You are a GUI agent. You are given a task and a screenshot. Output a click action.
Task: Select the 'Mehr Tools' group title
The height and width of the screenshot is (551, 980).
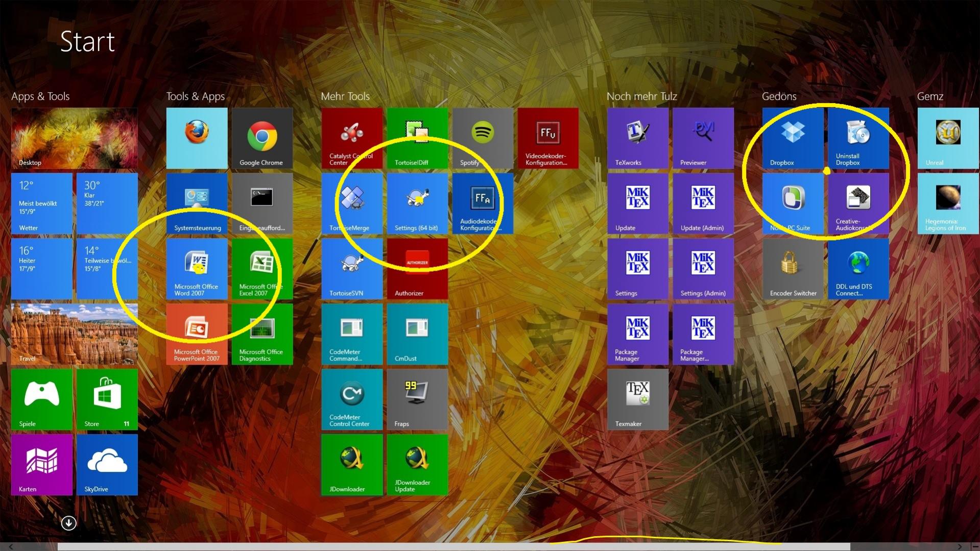pos(345,96)
